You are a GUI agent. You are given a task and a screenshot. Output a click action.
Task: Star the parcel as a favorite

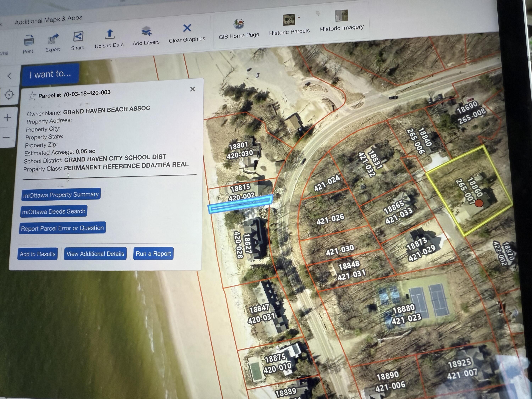click(32, 96)
